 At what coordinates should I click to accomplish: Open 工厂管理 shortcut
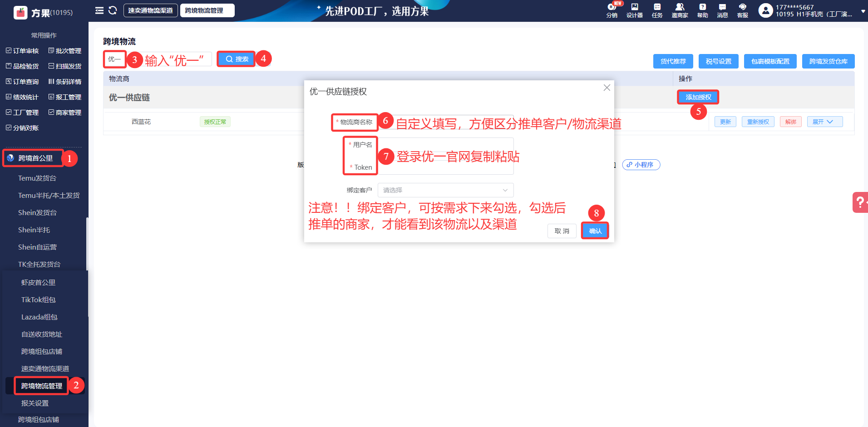(x=22, y=113)
